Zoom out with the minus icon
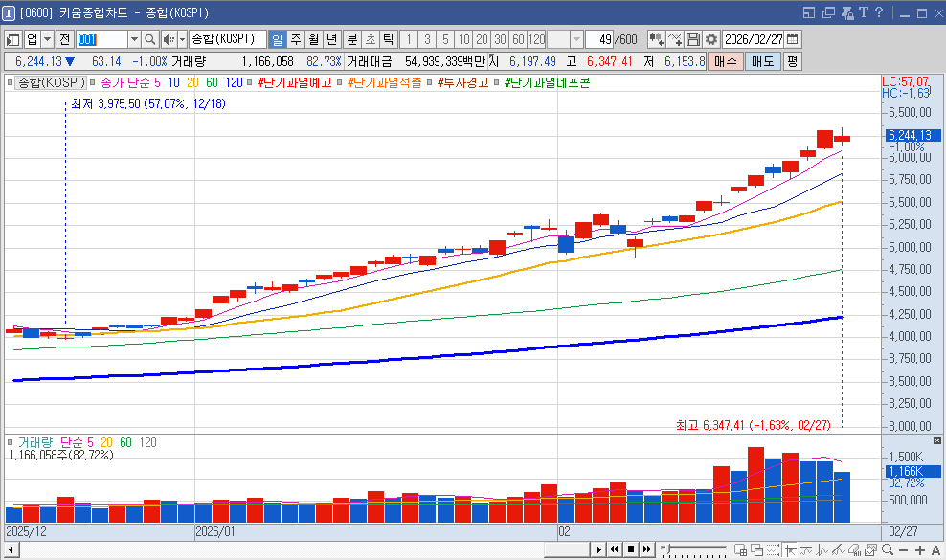The image size is (946, 560). [x=905, y=549]
